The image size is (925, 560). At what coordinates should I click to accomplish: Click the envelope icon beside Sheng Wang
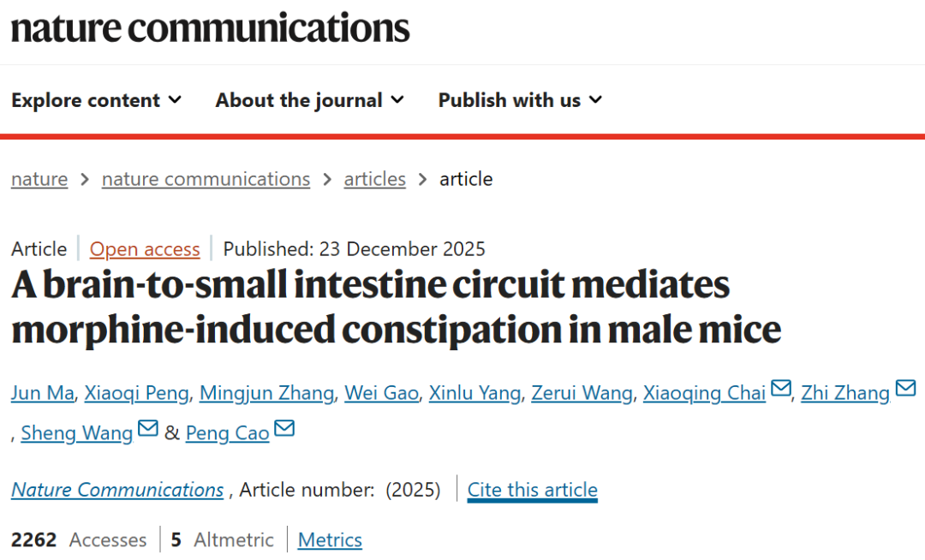147,428
